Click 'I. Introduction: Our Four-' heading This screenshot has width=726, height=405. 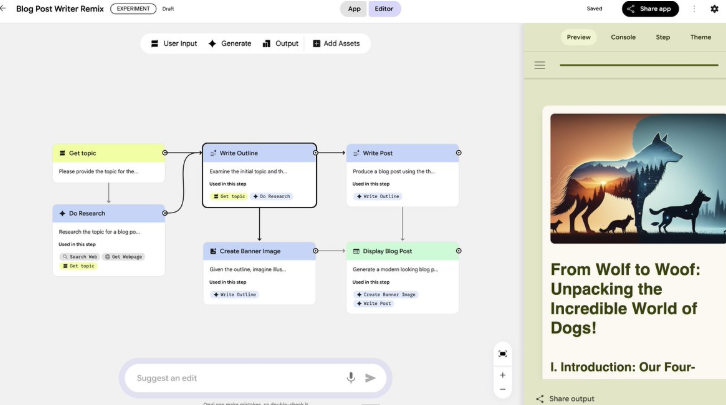pyautogui.click(x=623, y=367)
